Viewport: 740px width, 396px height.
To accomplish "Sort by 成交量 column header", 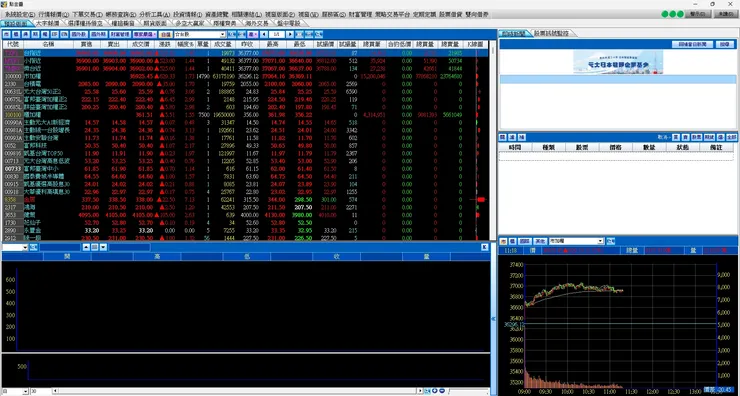I will (x=223, y=43).
